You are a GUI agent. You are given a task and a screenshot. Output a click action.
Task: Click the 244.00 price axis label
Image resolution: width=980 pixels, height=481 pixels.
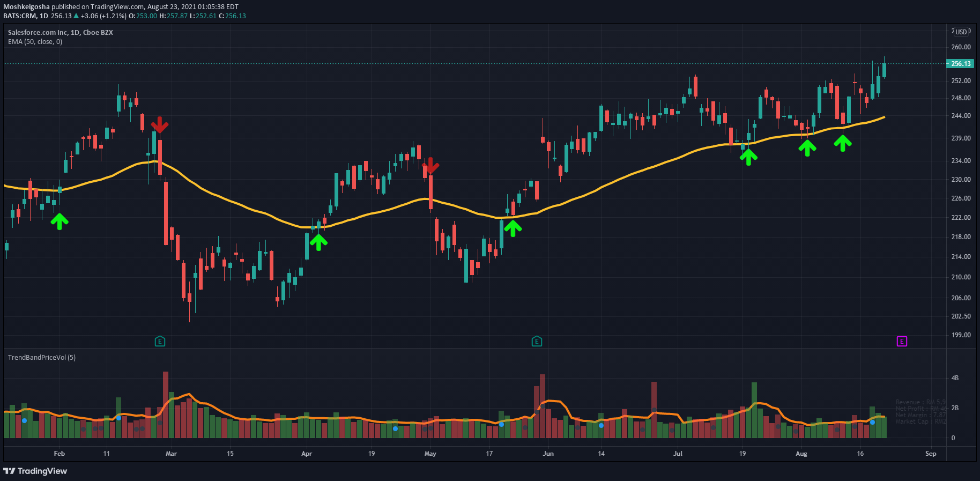961,116
